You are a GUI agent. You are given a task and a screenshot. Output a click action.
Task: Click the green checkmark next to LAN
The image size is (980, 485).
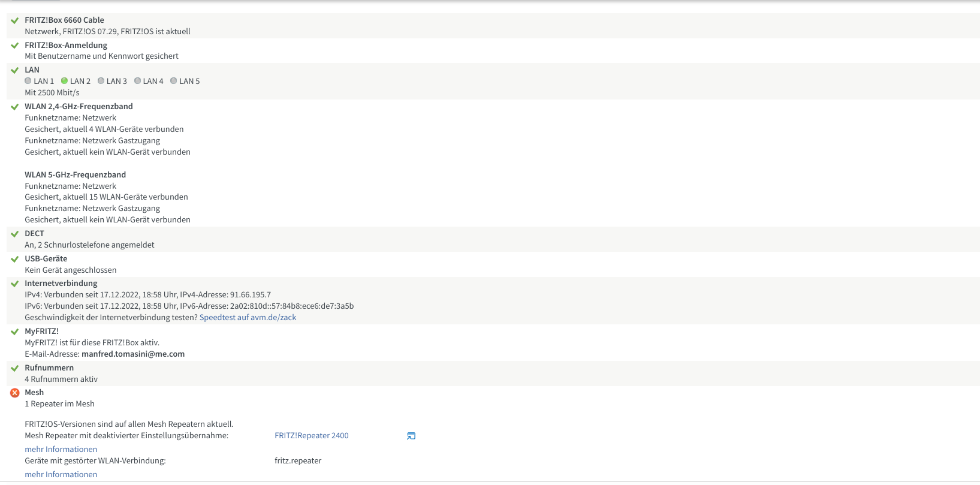[15, 70]
